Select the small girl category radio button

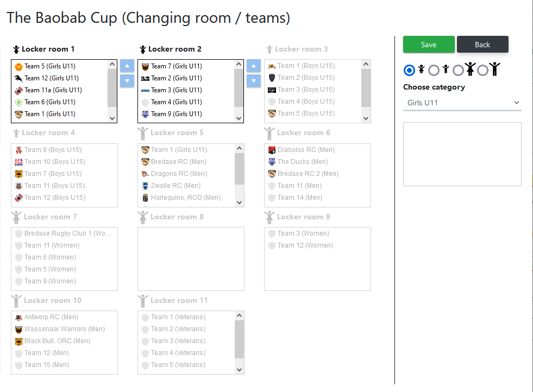[410, 70]
